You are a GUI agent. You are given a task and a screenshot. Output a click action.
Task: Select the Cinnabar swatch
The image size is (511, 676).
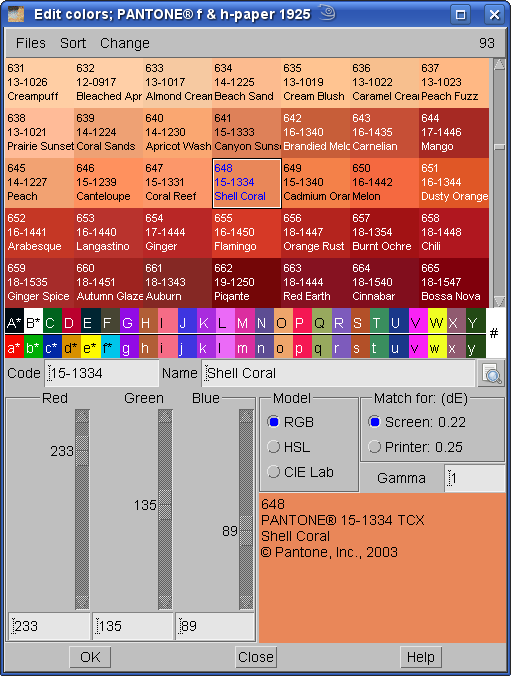pos(385,283)
